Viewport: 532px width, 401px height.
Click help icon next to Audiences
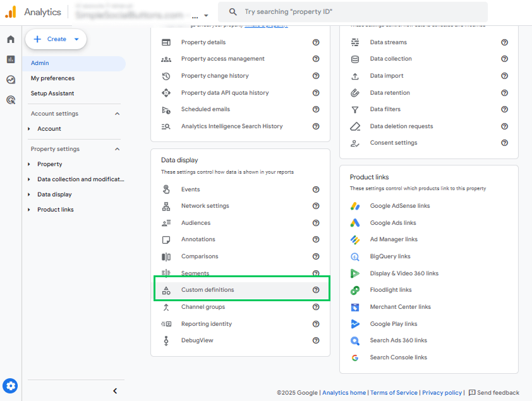[x=316, y=223]
